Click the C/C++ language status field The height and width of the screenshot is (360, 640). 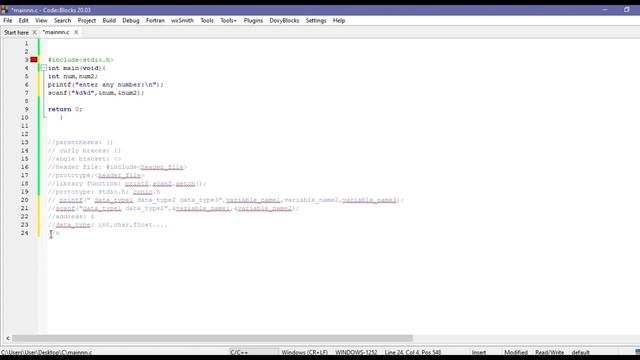(239, 352)
